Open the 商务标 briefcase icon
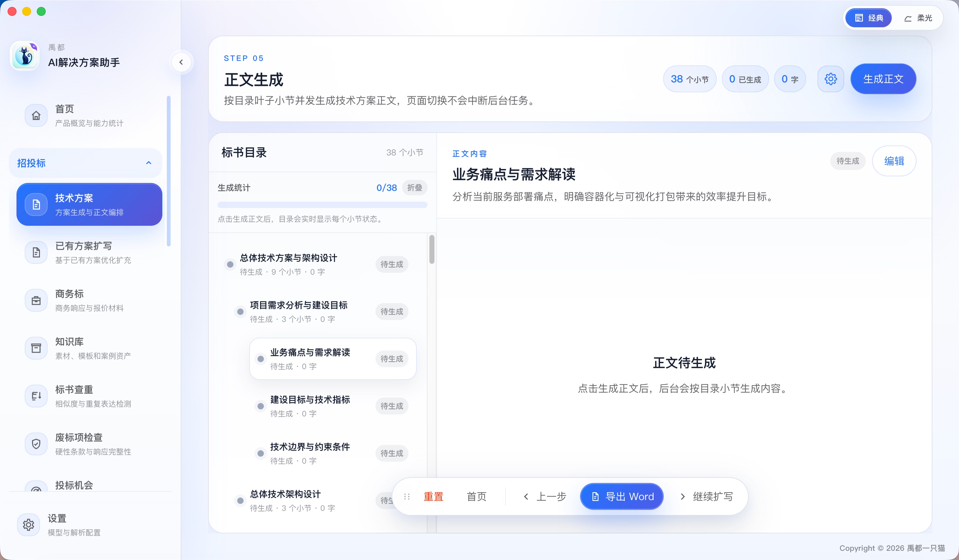 pos(36,301)
